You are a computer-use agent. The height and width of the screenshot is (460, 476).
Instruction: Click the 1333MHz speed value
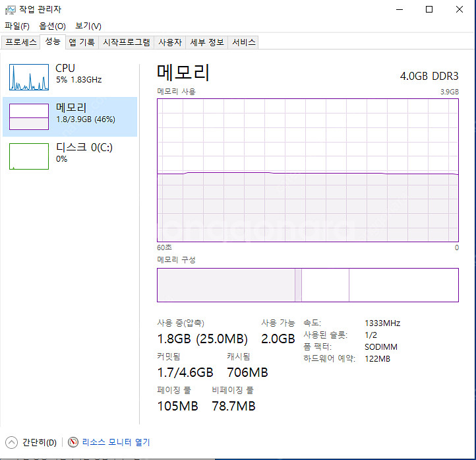(x=382, y=323)
